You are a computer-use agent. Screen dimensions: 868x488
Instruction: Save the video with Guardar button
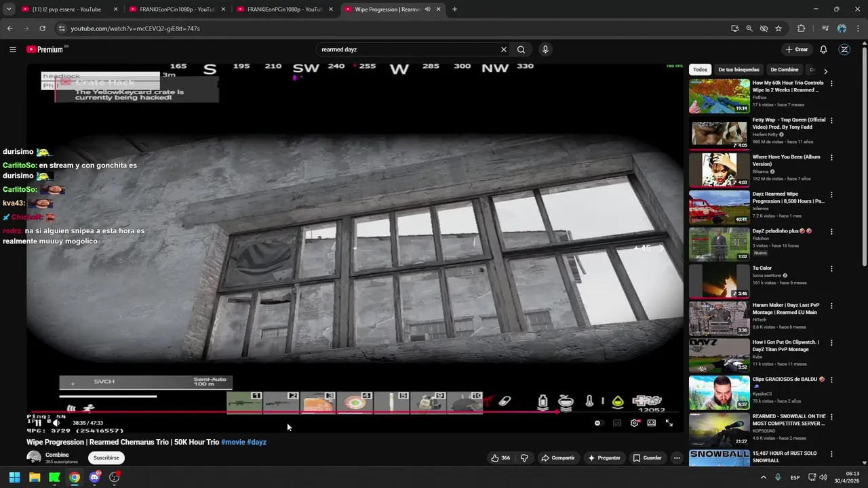tap(648, 458)
